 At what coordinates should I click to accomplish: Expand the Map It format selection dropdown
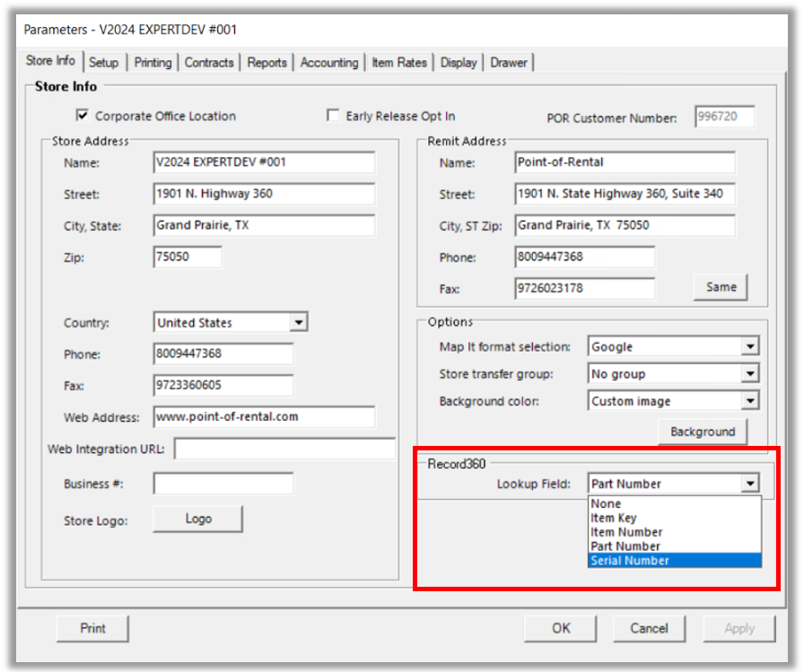tap(750, 347)
